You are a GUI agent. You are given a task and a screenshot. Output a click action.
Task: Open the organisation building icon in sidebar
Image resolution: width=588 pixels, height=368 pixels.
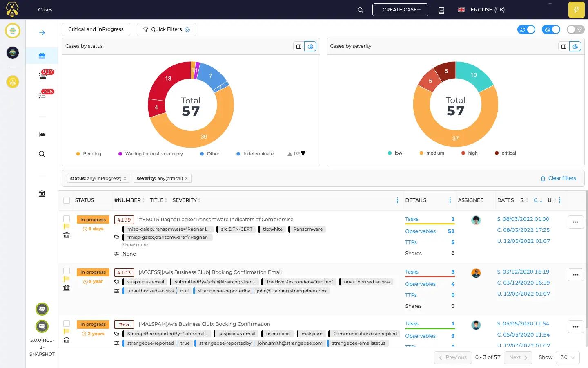point(42,193)
